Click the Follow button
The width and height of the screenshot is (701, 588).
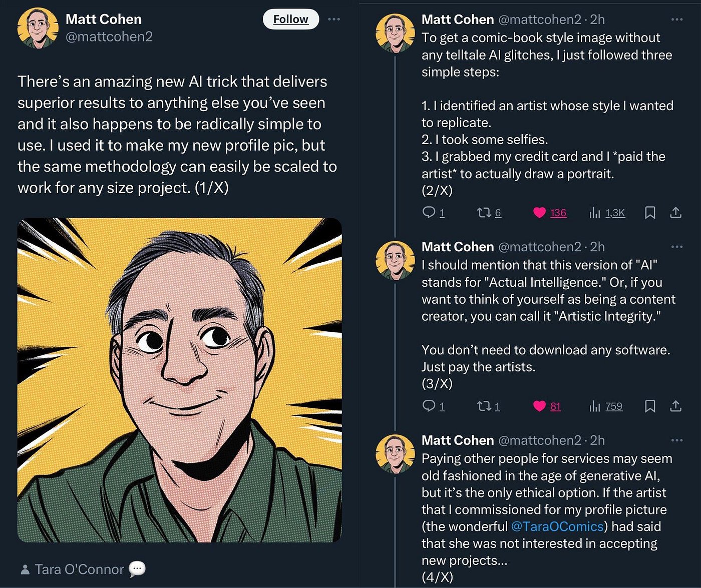290,20
